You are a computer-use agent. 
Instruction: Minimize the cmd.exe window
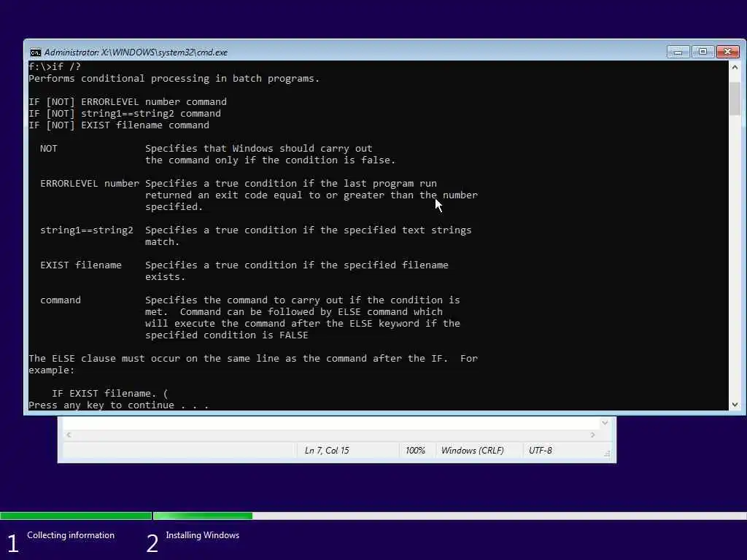678,52
